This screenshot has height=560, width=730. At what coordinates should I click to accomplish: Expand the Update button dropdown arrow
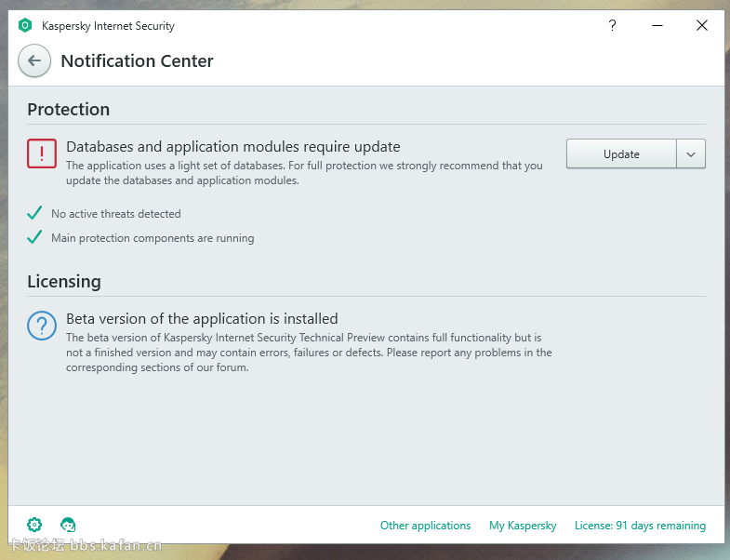click(x=691, y=153)
